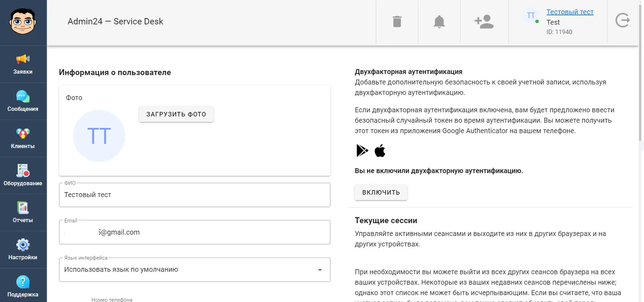The height and width of the screenshot is (302, 644).
Task: Open the trash bin in header
Action: [x=397, y=21]
